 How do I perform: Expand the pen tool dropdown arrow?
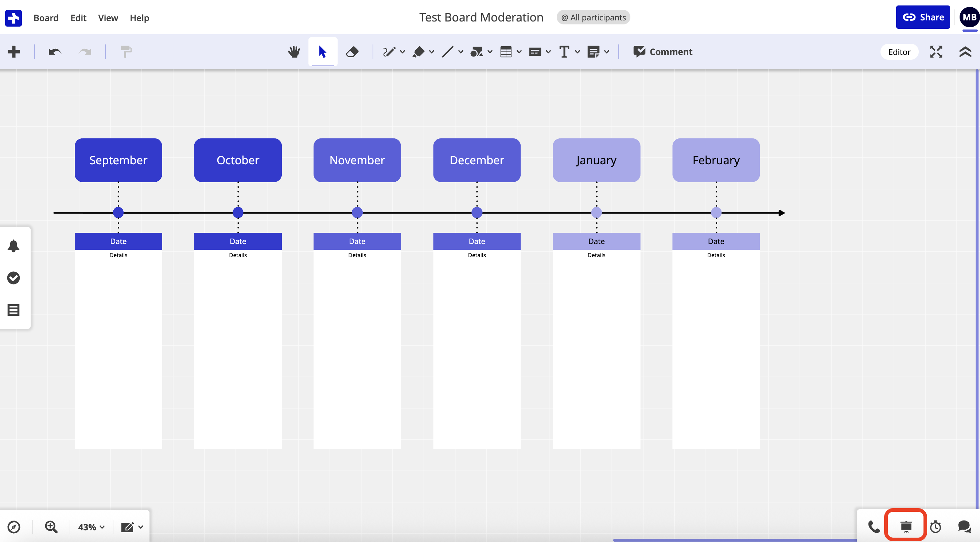402,52
